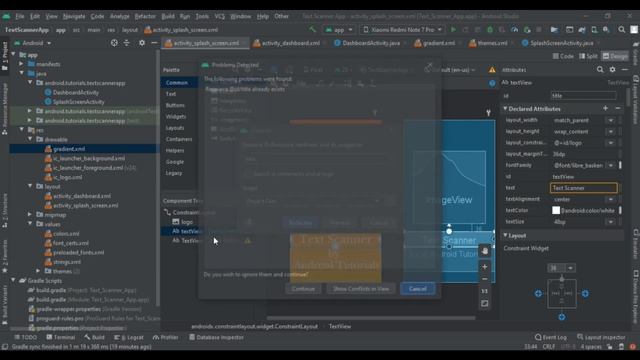
Task: Open Project panel gear options
Action: point(142,43)
